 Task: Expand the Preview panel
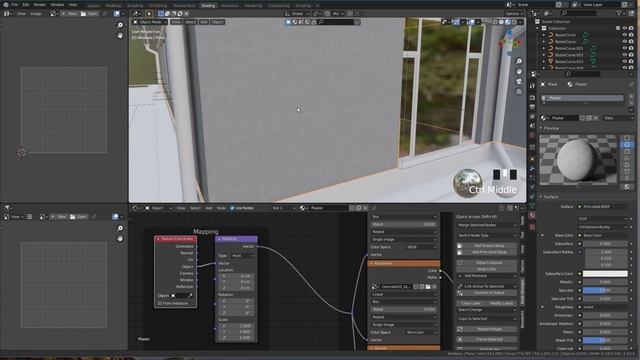pos(551,128)
